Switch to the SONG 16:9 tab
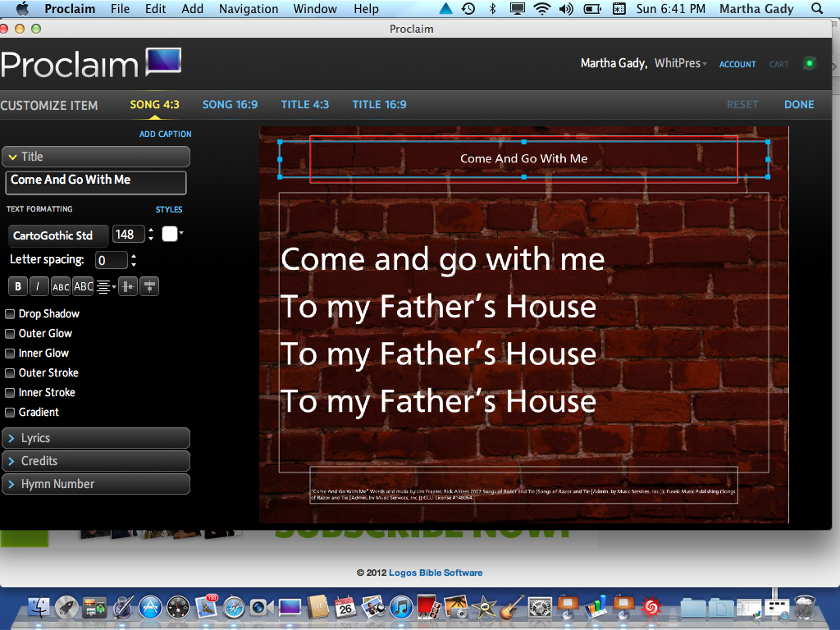Screen dimensions: 840x630 230,104
